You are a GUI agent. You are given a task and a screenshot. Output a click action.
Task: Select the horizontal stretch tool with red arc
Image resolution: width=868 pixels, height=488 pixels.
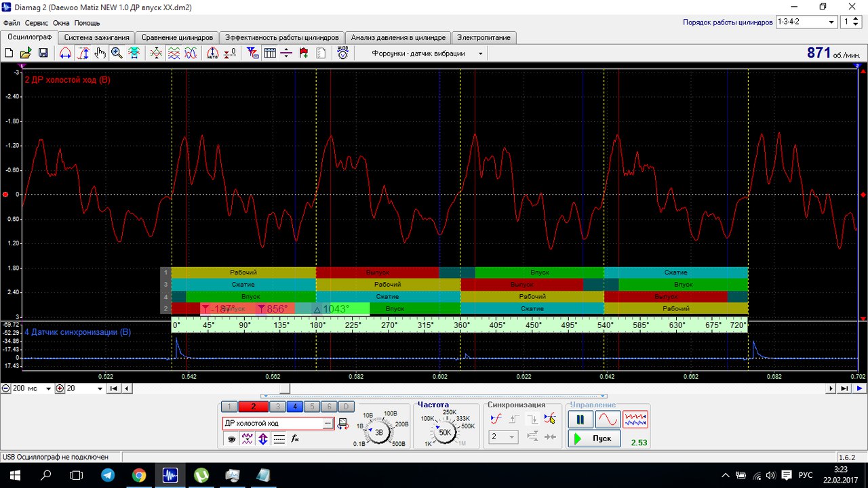(66, 53)
